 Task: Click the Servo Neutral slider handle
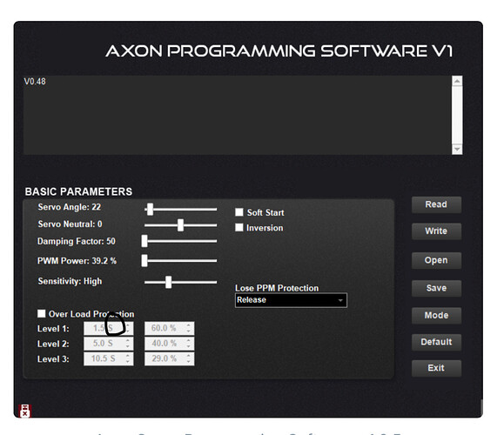point(181,225)
